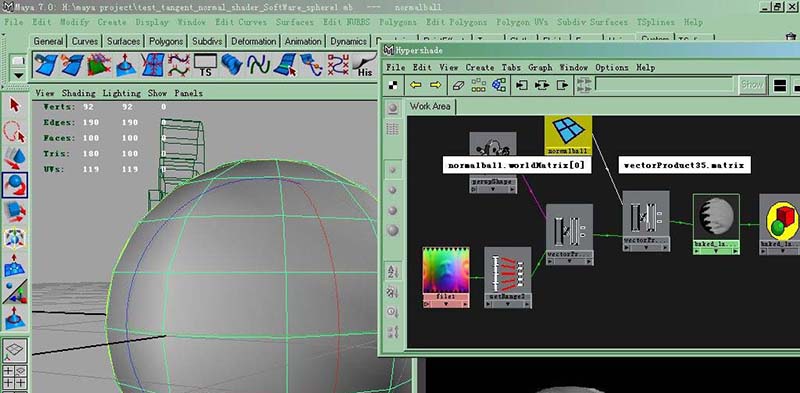Image resolution: width=800 pixels, height=393 pixels.
Task: Open Hypershade Tabs menu
Action: (x=511, y=67)
